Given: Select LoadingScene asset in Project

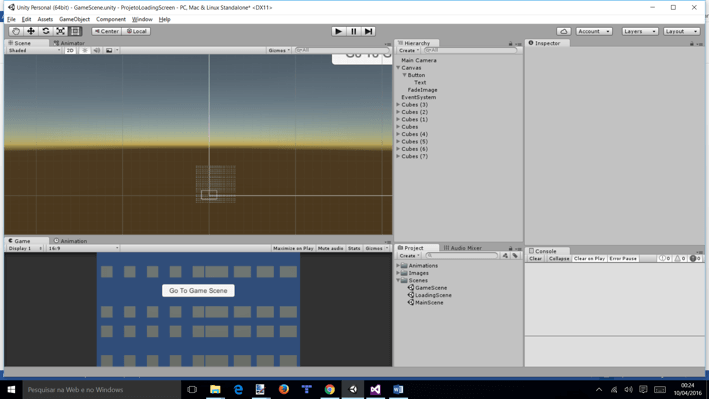Looking at the screenshot, I should coord(430,295).
